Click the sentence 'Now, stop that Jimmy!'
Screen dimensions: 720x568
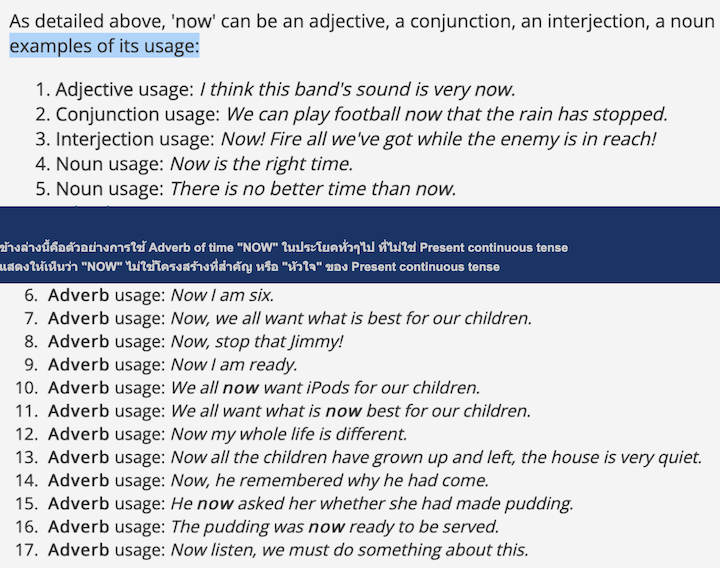pyautogui.click(x=257, y=342)
